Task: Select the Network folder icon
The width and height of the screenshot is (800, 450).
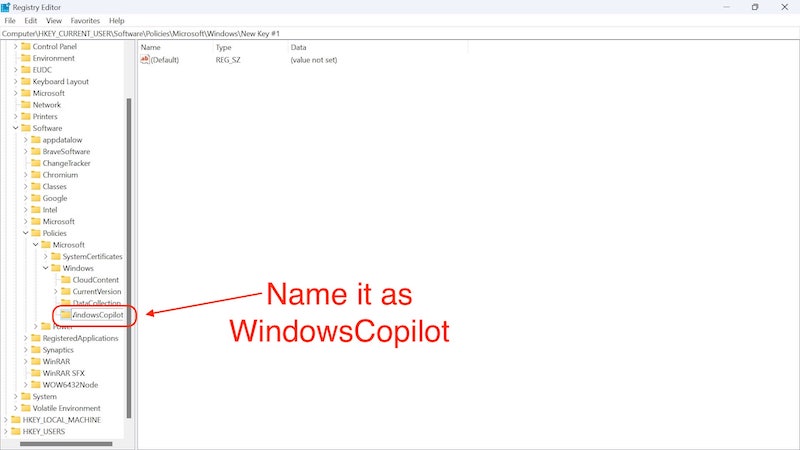Action: (26, 105)
